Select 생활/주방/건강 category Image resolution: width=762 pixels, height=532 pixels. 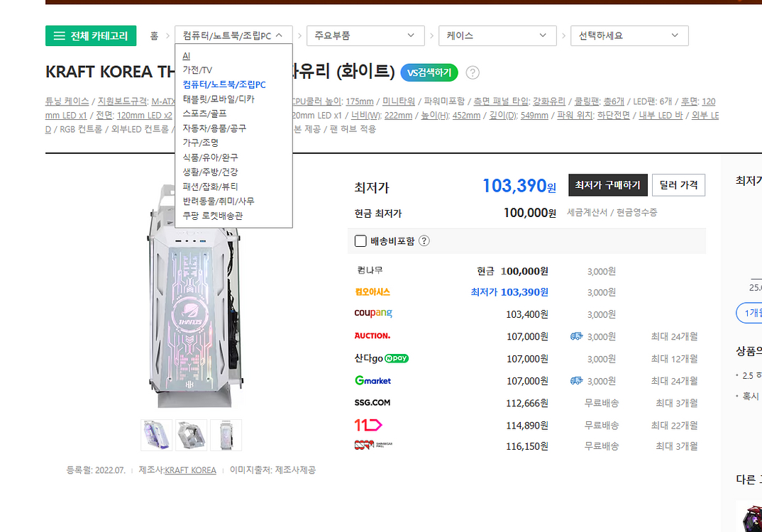[211, 172]
